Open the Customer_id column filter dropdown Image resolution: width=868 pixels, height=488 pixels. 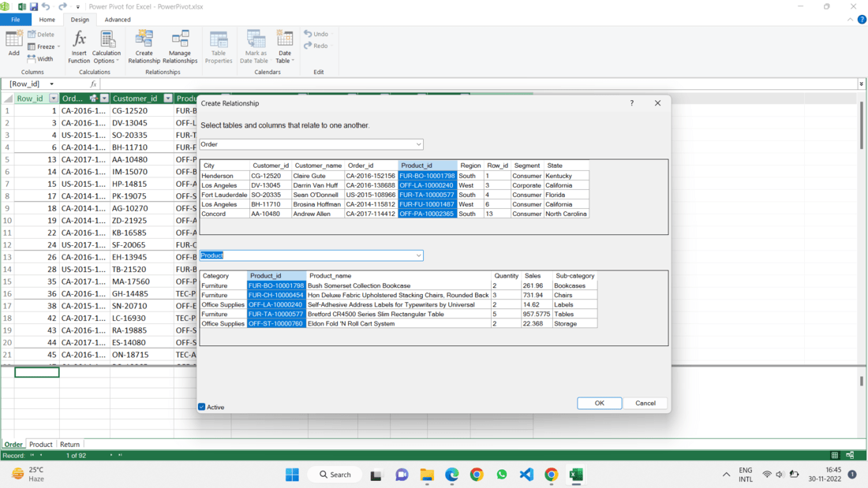point(167,99)
